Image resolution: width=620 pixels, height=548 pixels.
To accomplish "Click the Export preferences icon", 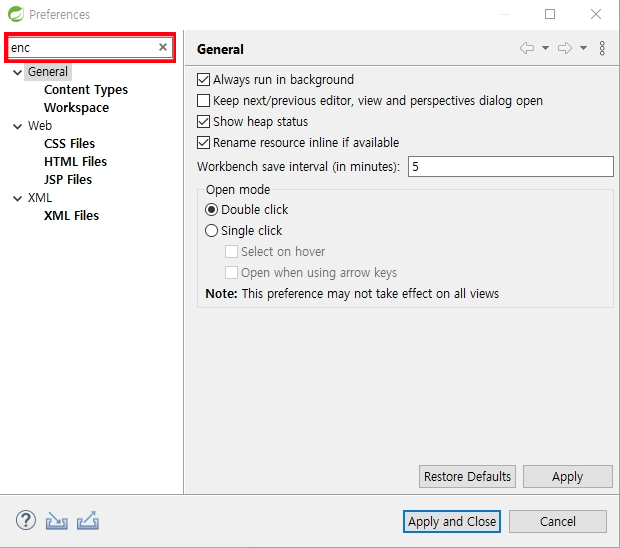I will tap(88, 521).
